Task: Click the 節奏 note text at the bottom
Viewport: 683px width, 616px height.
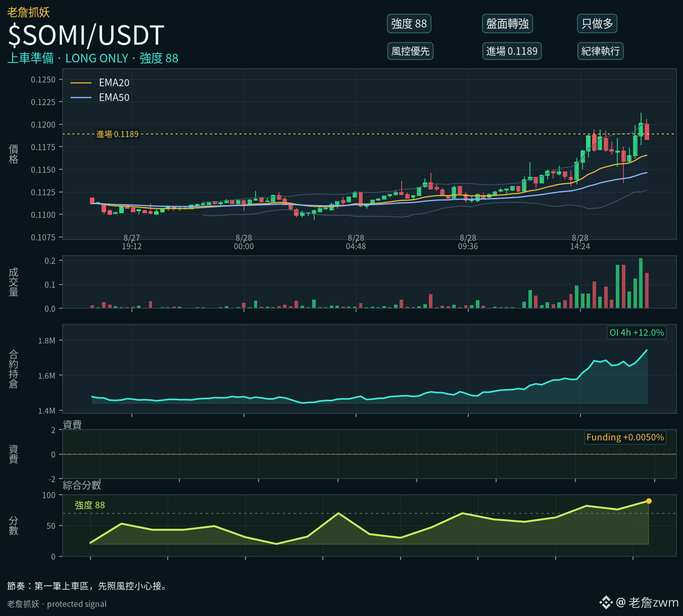Action: [x=87, y=586]
